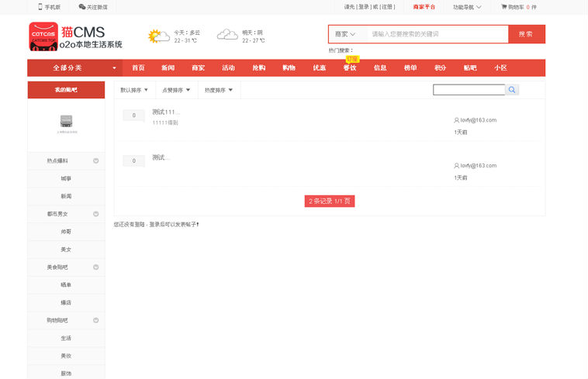Screen dimensions: 588x379
Task: Open the 榜单 navigation item
Action: click(x=410, y=67)
